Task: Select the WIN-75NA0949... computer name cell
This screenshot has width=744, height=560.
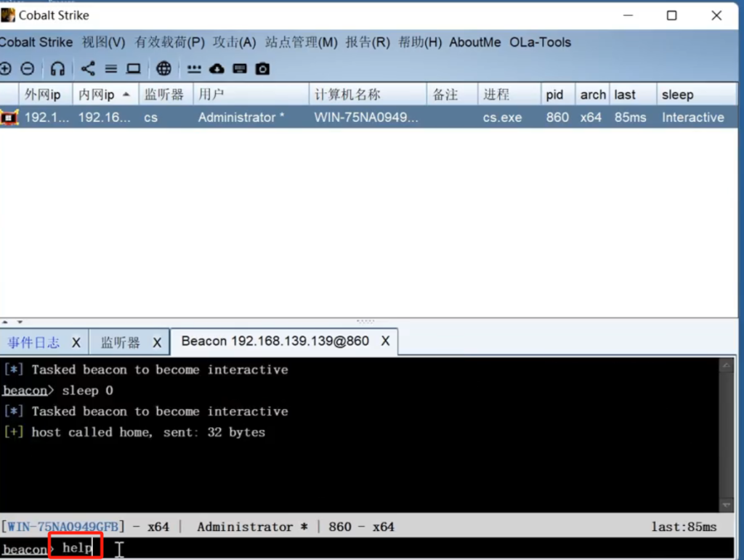Action: coord(366,117)
